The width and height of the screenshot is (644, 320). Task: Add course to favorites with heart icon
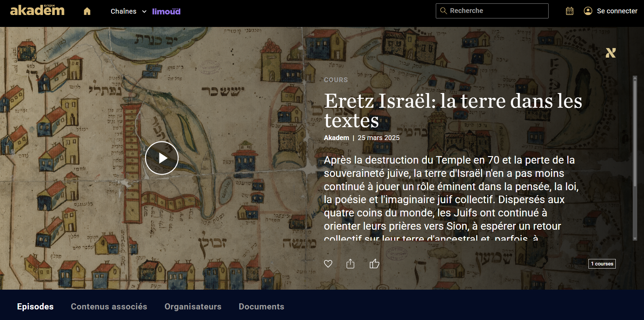pos(328,264)
